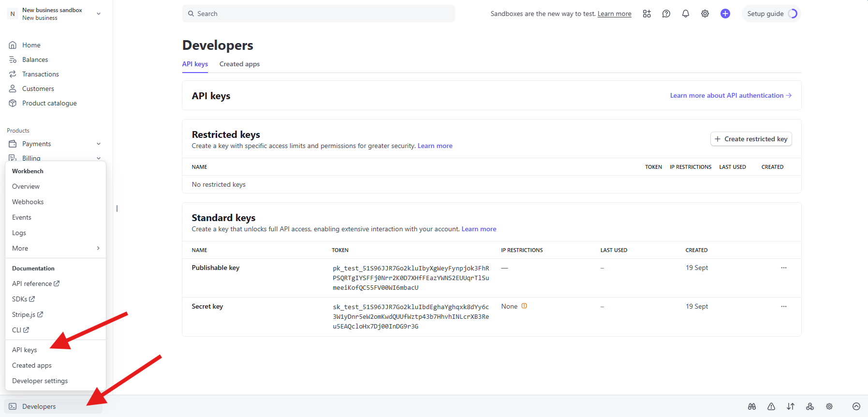Screen dimensions: 868x417
Task: Open the Publishable key row options menu
Action: tap(784, 268)
